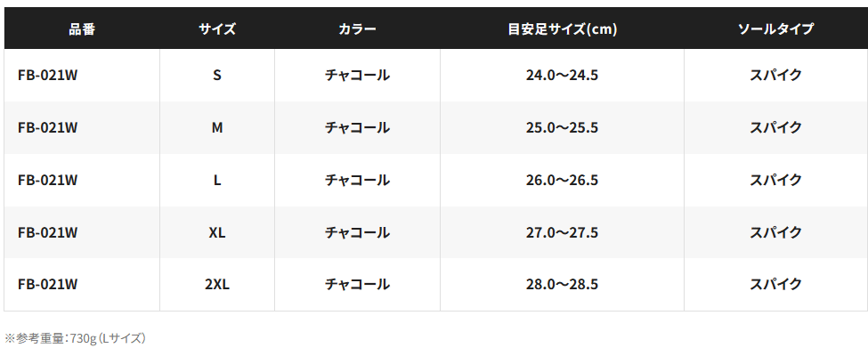Screen dimensions: 868x348
Task: Click the 27.0～27.5 foot size cell
Action: click(562, 232)
